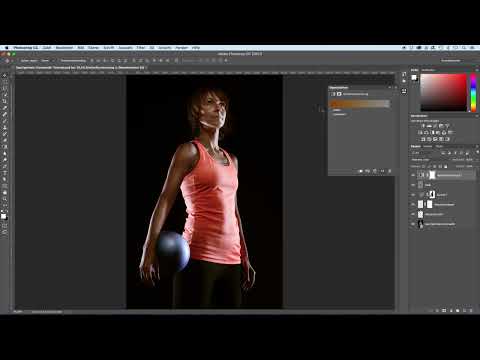This screenshot has width=480, height=360.
Task: Add a Levels adjustment from Korrekturen panel
Action: click(429, 126)
